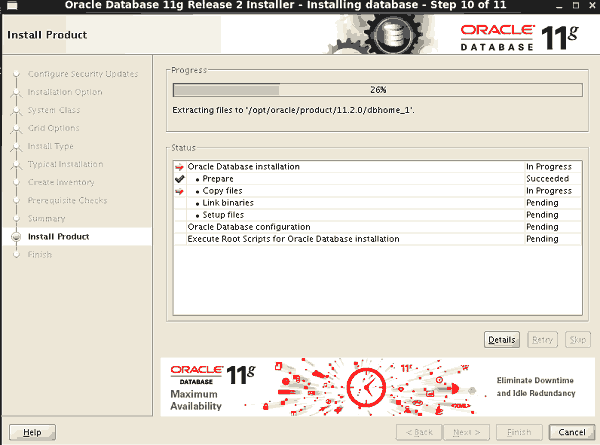Close the installer window

[x=593, y=5]
